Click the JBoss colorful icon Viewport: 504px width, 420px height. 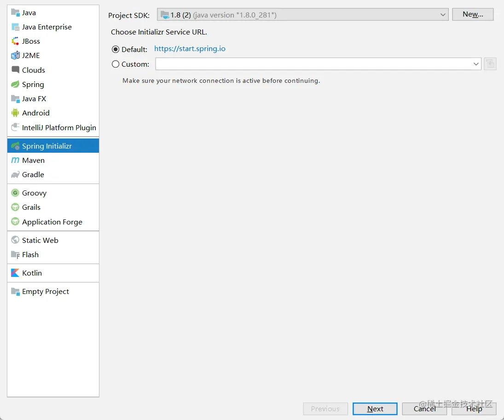coord(15,41)
